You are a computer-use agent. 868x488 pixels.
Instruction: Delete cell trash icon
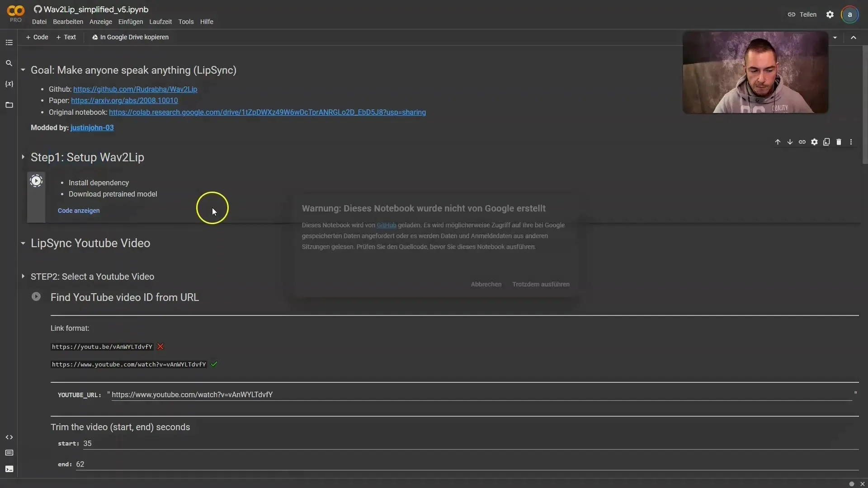(839, 142)
